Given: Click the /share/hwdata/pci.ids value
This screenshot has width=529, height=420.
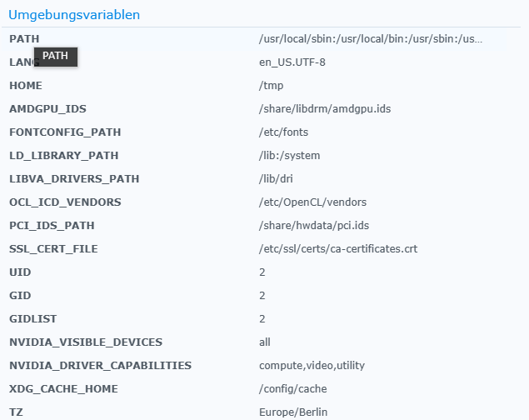Looking at the screenshot, I should tap(314, 225).
